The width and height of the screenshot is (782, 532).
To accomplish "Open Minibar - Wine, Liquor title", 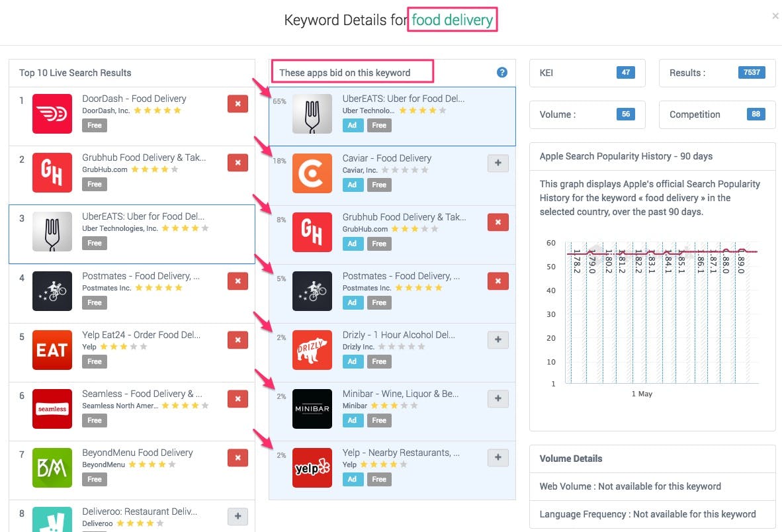I will [400, 394].
